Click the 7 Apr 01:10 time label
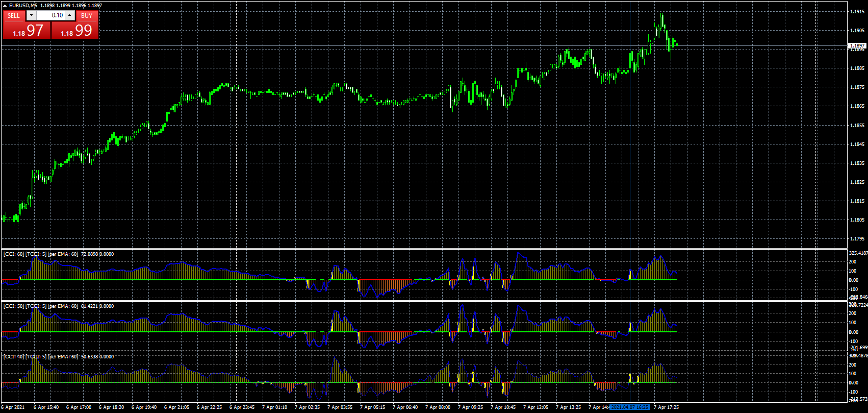Image resolution: width=868 pixels, height=413 pixels. point(274,407)
